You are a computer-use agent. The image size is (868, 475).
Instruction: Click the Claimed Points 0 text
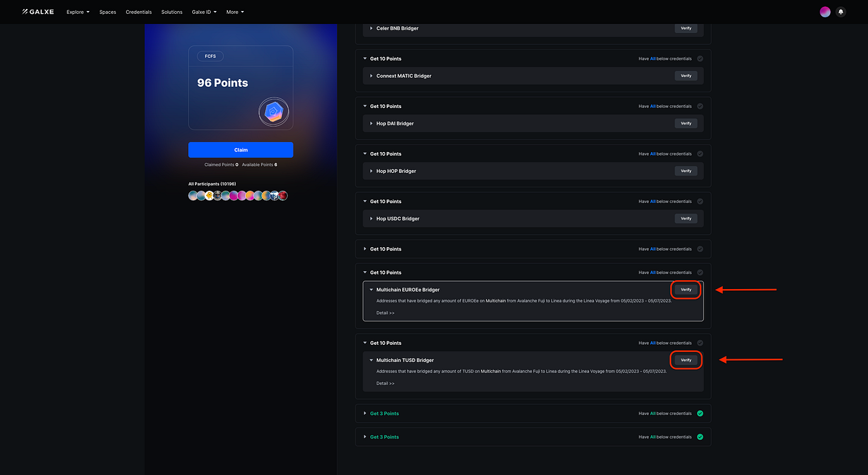point(221,165)
